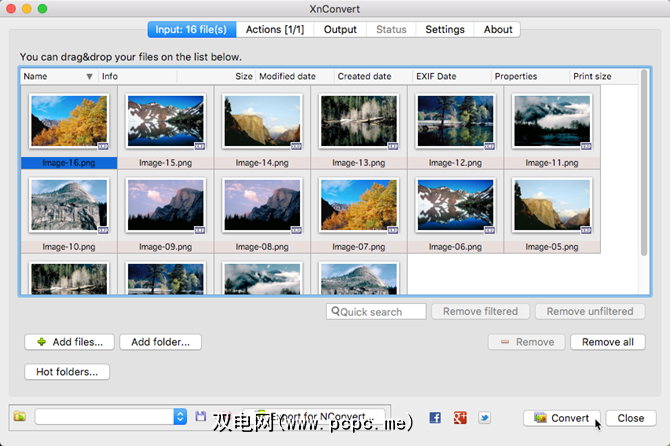670x446 pixels.
Task: Click the Add folder... button
Action: click(160, 342)
